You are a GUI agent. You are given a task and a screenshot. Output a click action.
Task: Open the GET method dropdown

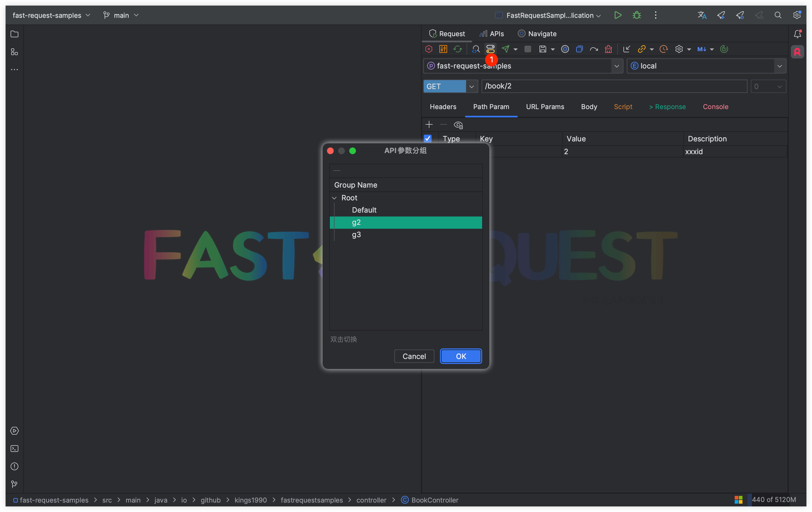click(x=471, y=87)
